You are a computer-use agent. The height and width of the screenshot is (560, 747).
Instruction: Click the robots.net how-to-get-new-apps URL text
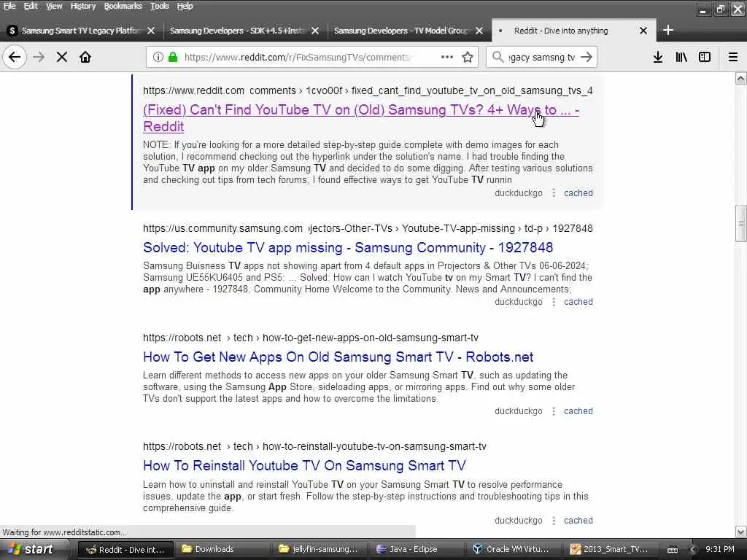click(311, 338)
